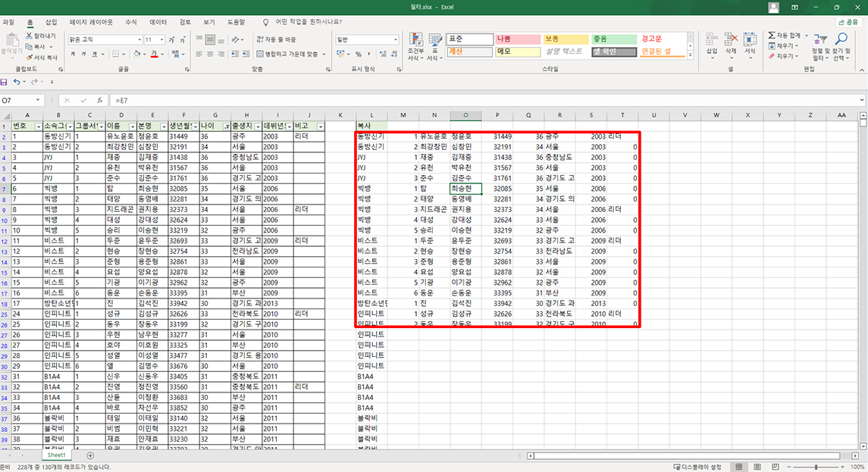Open Sort and Filter (정렬 및 필터)
The image size is (868, 472).
coord(819,46)
